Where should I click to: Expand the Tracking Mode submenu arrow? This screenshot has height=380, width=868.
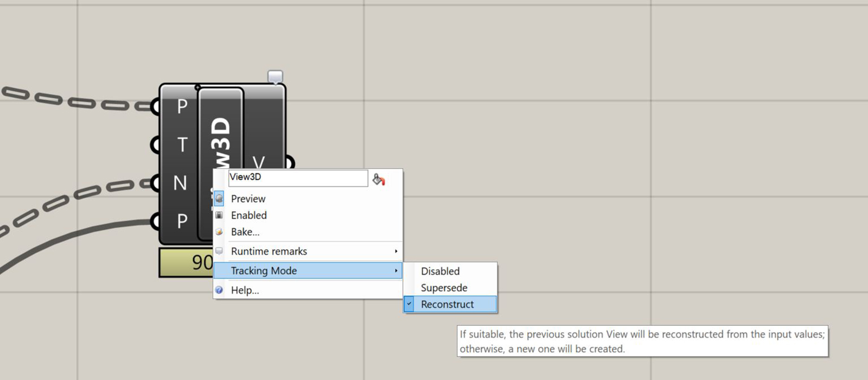point(396,270)
